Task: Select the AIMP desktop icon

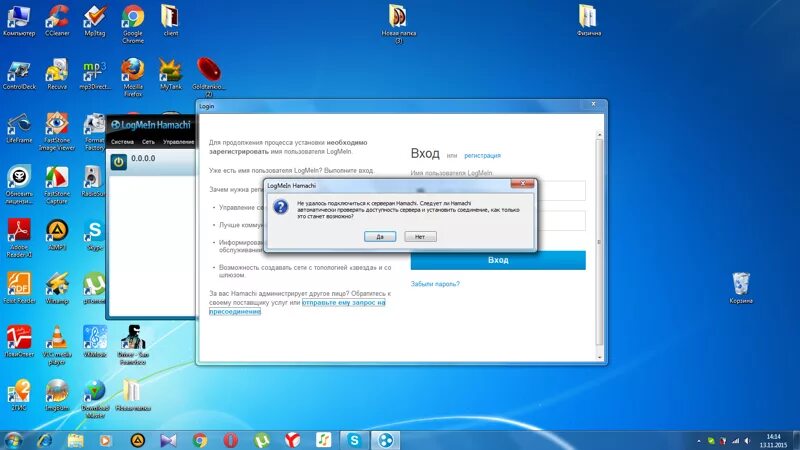Action: pyautogui.click(x=57, y=235)
